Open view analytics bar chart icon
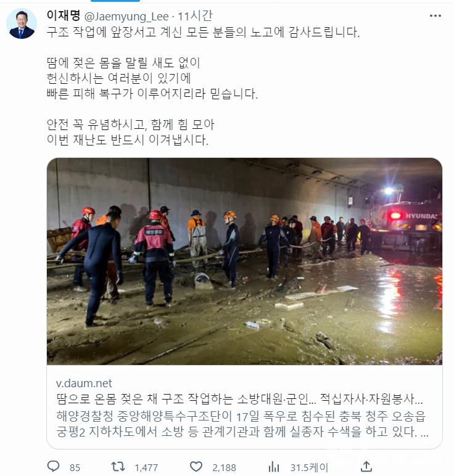The height and width of the screenshot is (476, 454). 274,467
